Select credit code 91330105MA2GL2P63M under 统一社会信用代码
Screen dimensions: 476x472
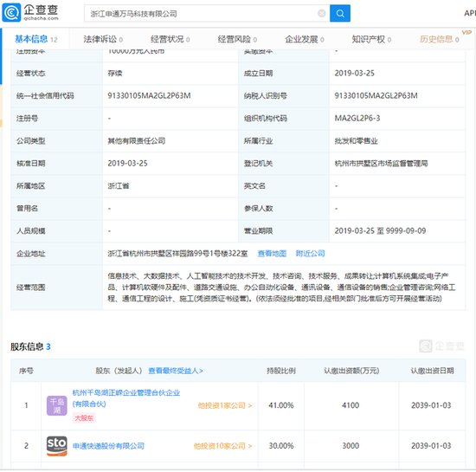(149, 95)
